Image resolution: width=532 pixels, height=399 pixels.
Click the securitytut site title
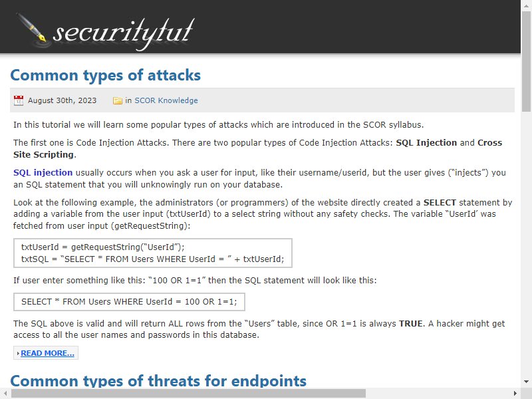click(124, 33)
